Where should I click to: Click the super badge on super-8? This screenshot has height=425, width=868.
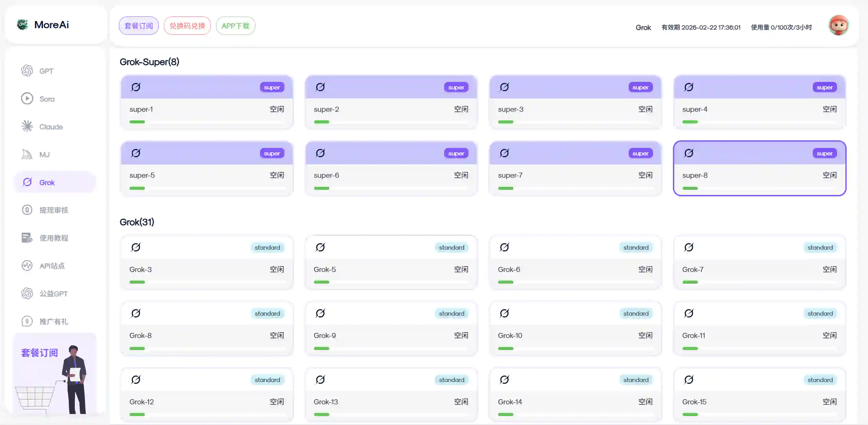(x=824, y=153)
